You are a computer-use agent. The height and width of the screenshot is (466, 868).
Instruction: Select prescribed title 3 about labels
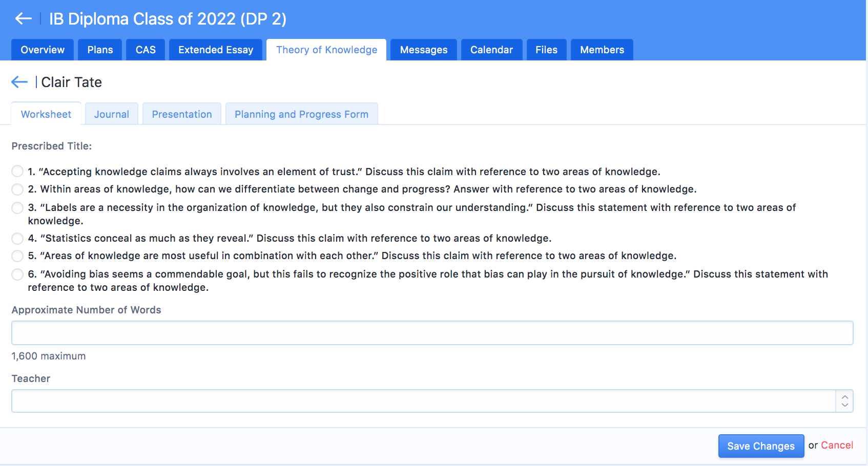click(x=17, y=207)
